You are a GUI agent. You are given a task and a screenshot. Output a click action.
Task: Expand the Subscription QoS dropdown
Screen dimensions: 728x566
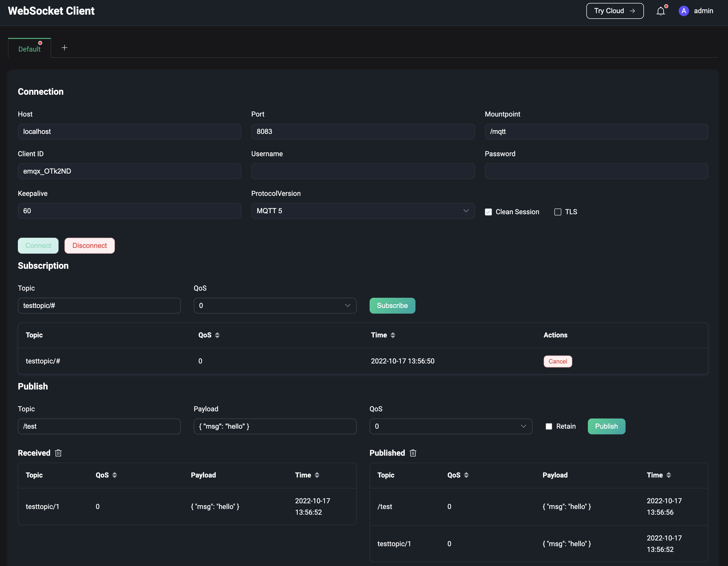coord(275,305)
